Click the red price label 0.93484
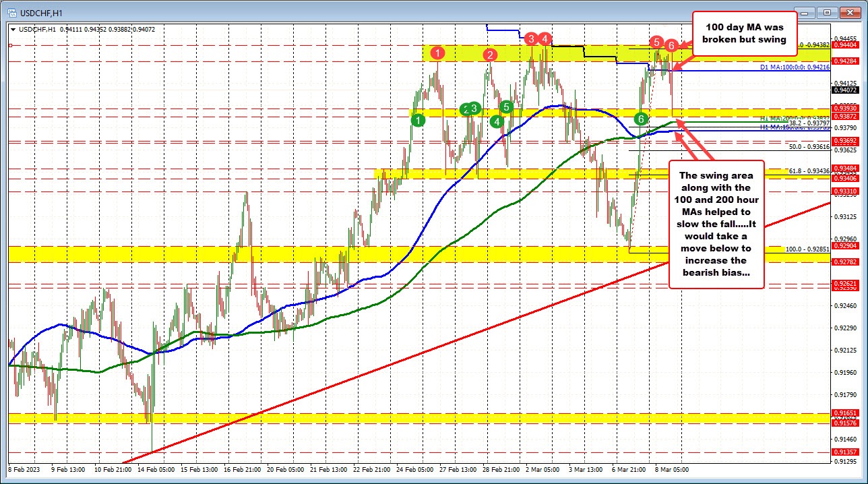Screen dimensions: 868x484 pyautogui.click(x=844, y=168)
